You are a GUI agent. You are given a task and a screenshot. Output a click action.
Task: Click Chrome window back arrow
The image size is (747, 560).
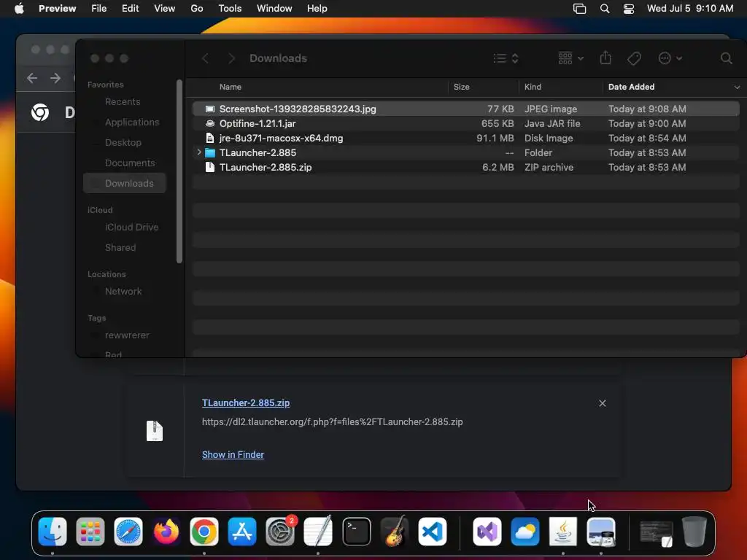(32, 77)
